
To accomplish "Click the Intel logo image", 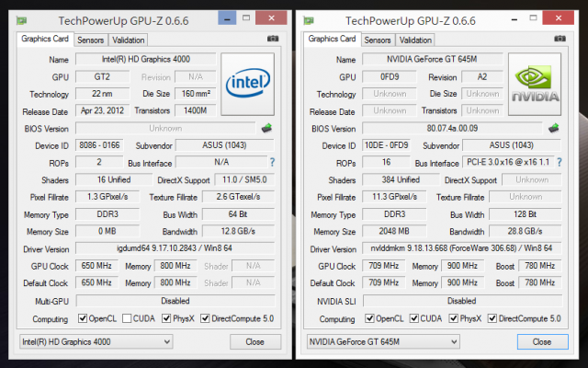I will tap(247, 84).
